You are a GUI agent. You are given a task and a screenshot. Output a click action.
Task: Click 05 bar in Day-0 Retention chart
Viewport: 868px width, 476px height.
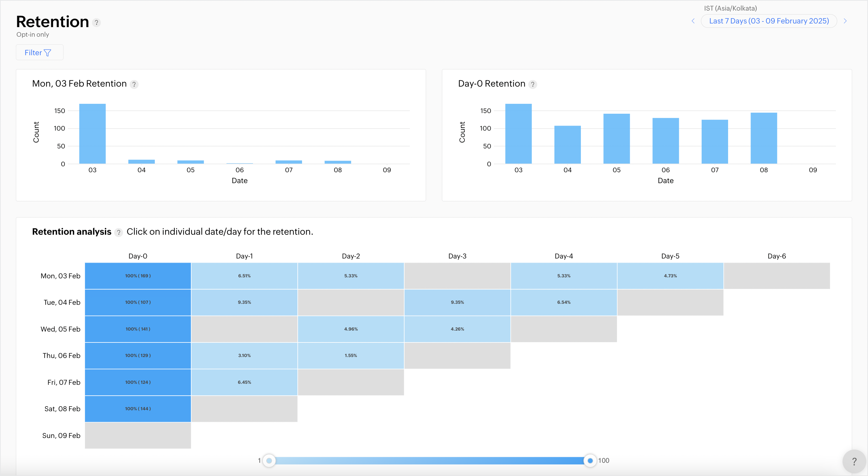coord(616,139)
